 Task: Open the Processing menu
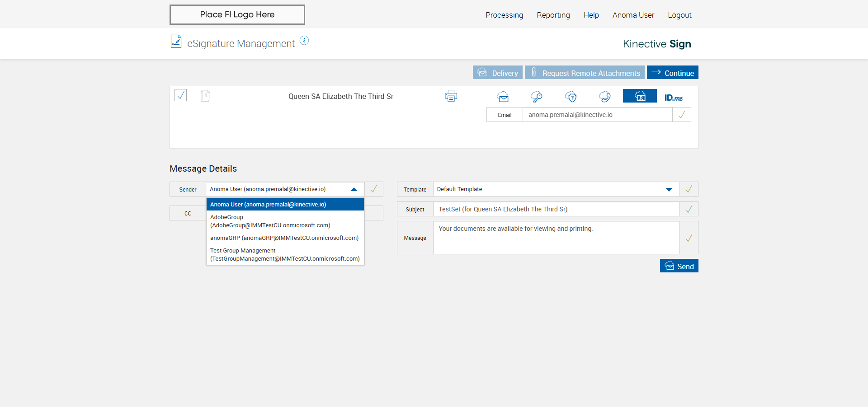[x=504, y=15]
